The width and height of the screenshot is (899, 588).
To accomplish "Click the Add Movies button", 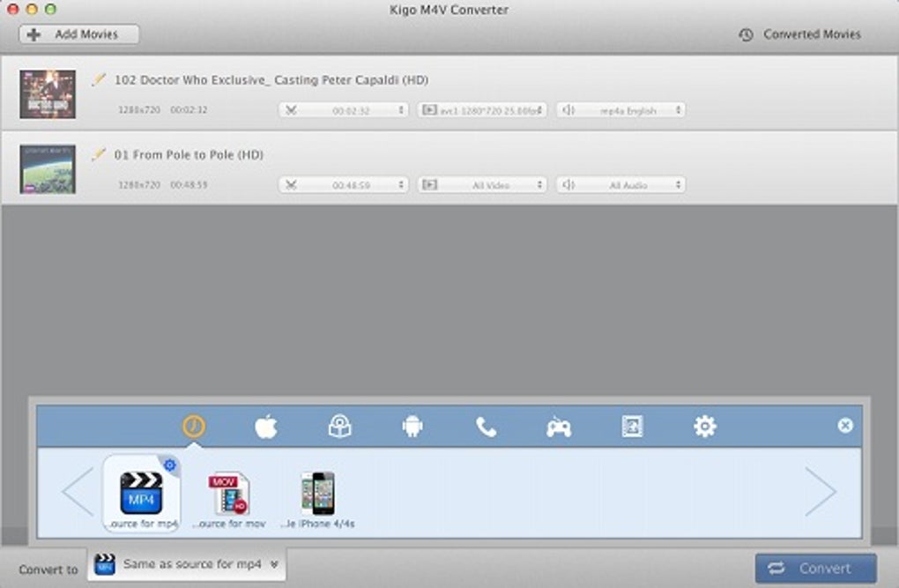I will click(x=79, y=34).
